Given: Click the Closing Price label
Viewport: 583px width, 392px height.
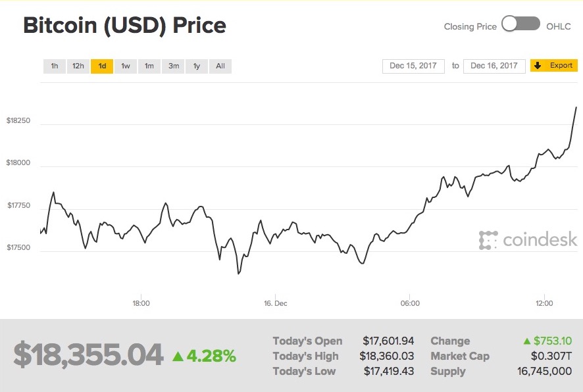Looking at the screenshot, I should [470, 26].
